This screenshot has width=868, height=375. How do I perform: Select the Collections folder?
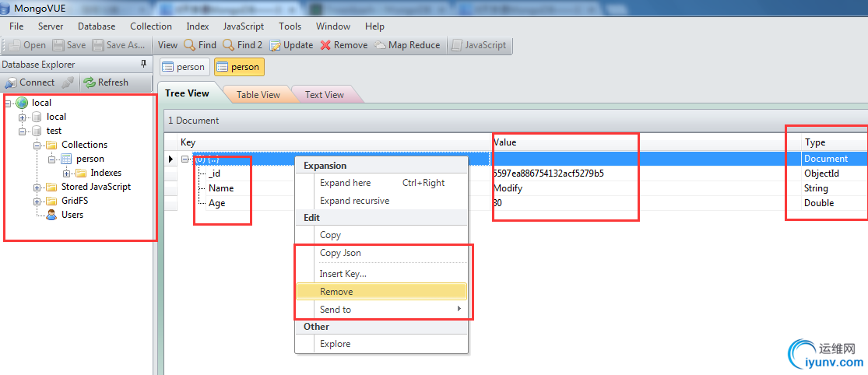pyautogui.click(x=84, y=145)
